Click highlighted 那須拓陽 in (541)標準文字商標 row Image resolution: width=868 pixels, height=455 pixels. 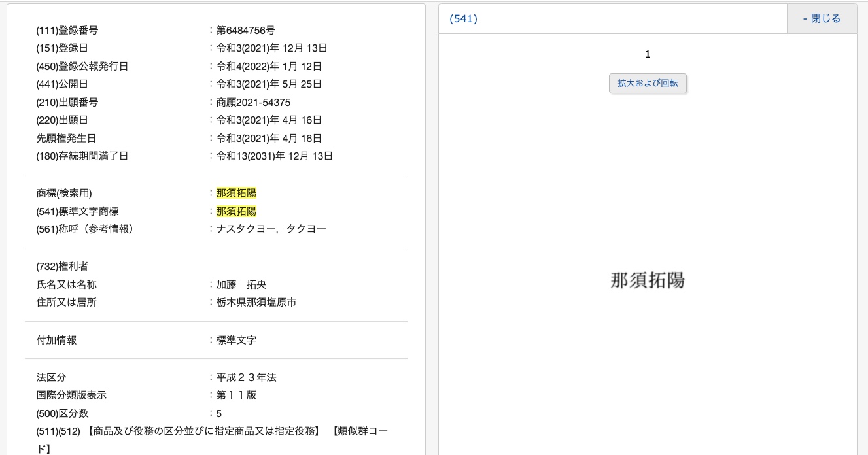[236, 211]
